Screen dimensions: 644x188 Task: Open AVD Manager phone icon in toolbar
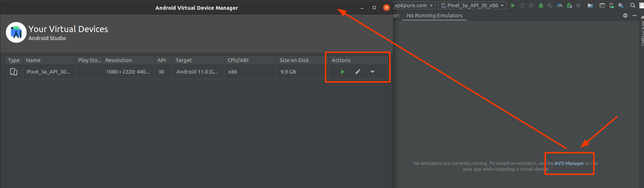coord(612,5)
